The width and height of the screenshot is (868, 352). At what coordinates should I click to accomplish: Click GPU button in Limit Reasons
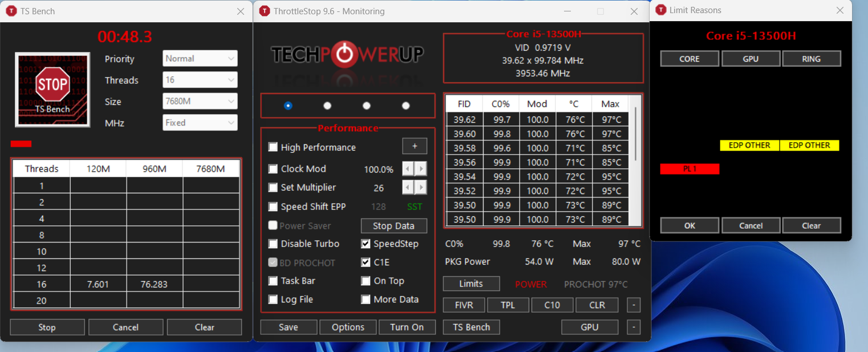(751, 59)
